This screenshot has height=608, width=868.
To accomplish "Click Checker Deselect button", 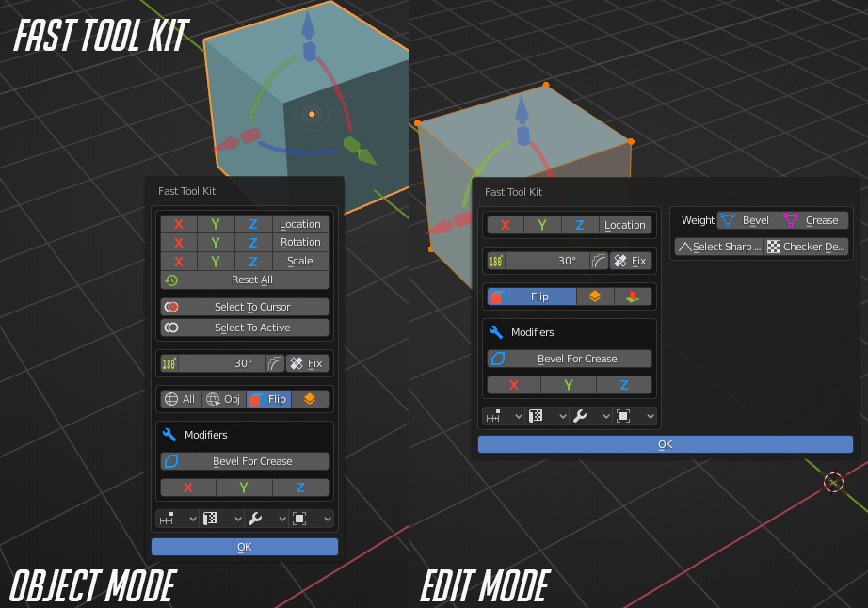I will (x=807, y=247).
